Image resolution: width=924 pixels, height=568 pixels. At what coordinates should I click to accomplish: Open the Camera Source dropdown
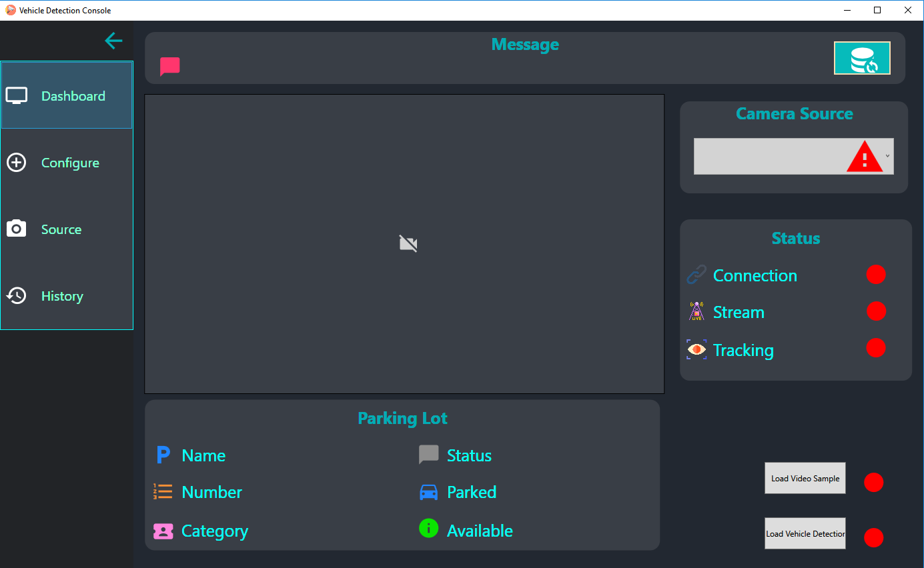pyautogui.click(x=887, y=156)
